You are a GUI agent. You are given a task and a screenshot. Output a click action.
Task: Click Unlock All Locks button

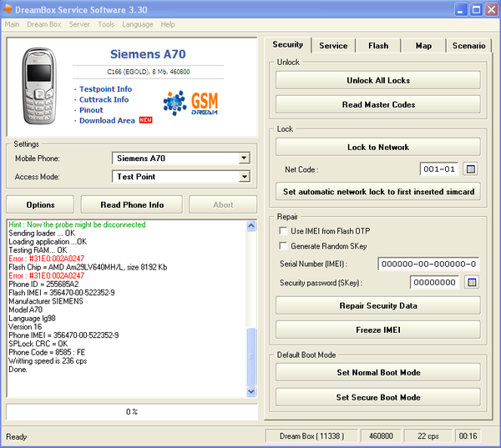377,81
